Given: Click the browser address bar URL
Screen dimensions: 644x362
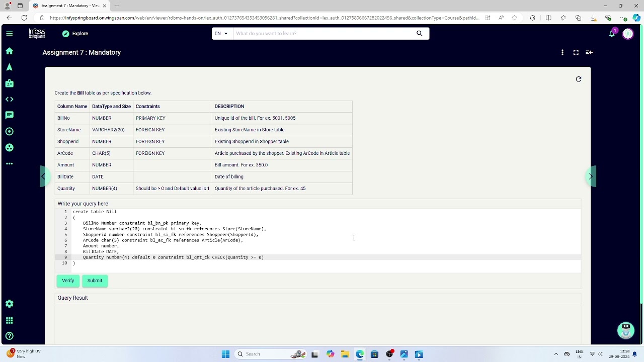Looking at the screenshot, I should (265, 18).
